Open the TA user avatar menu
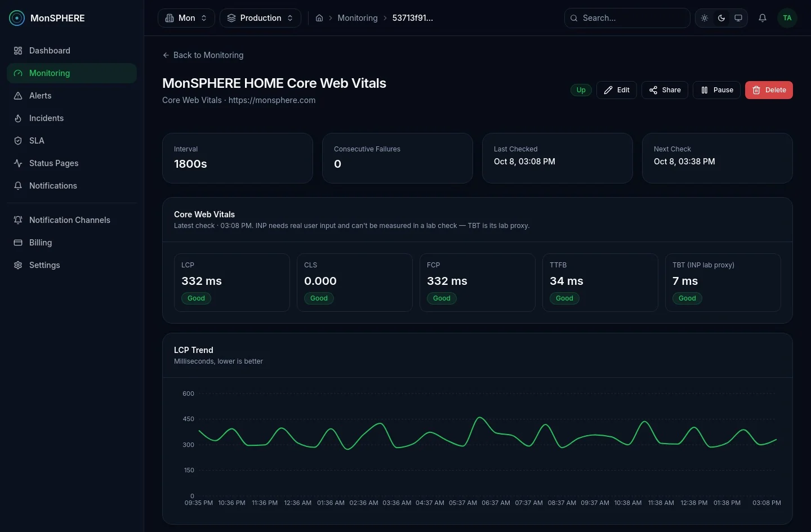 pos(787,18)
